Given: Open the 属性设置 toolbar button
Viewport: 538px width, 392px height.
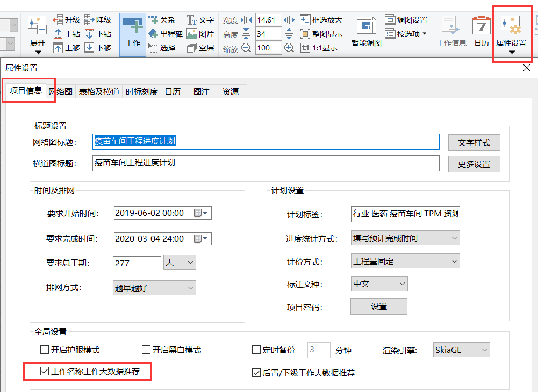Looking at the screenshot, I should tap(511, 35).
